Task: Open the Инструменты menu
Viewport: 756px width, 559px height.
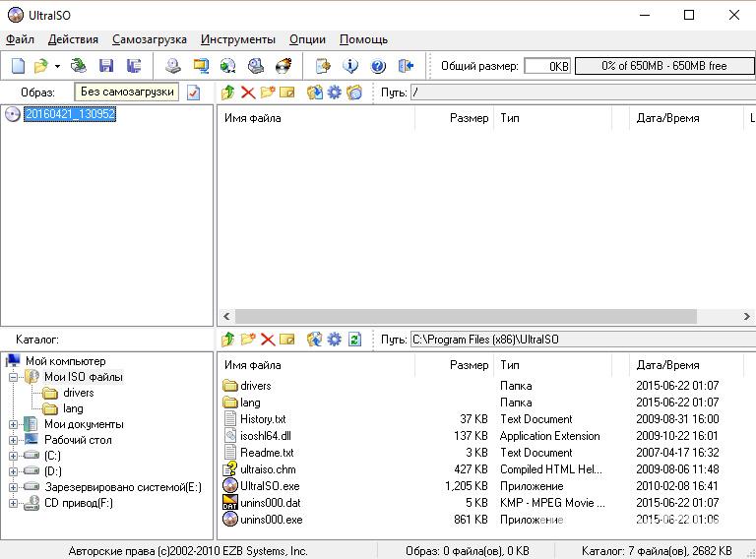Action: tap(238, 39)
